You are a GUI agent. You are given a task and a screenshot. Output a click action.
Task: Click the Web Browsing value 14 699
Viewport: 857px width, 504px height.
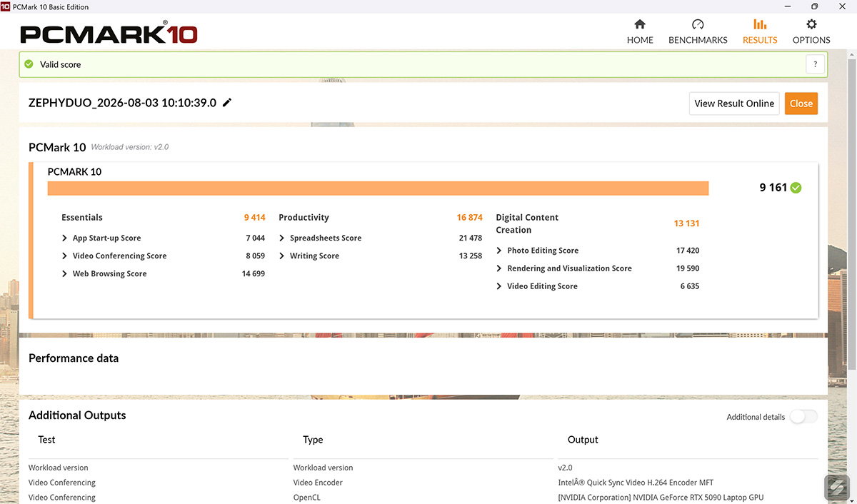(x=254, y=274)
